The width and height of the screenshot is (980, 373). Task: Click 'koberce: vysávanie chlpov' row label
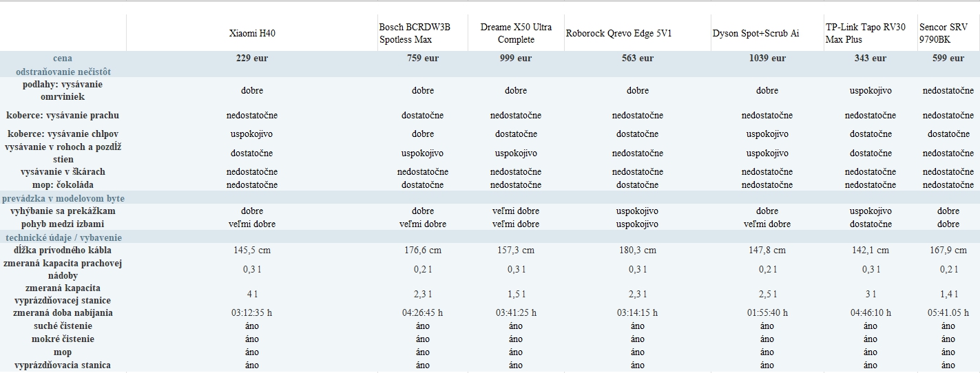tap(63, 134)
